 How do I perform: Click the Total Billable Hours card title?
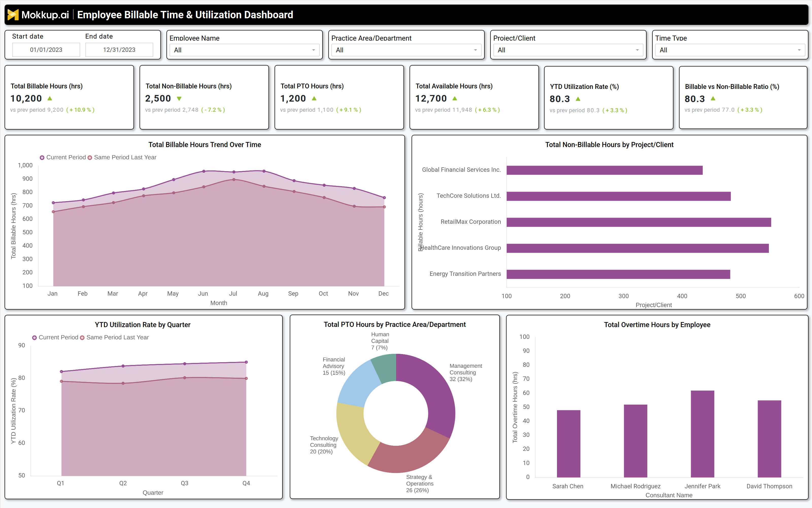[x=47, y=86]
